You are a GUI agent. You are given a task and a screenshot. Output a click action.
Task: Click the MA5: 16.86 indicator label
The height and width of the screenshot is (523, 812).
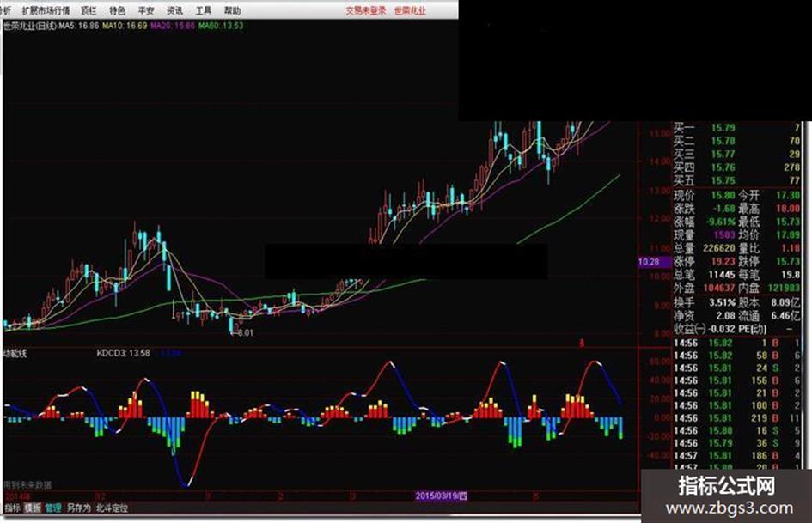[x=79, y=26]
